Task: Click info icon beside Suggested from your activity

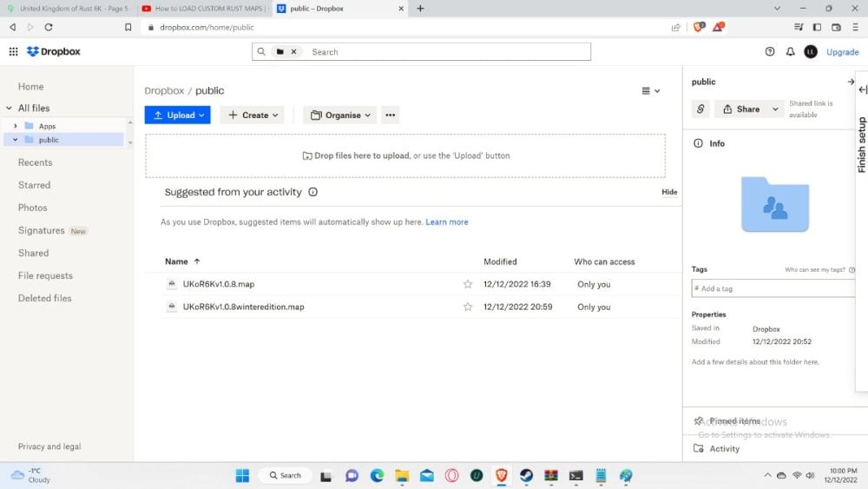Action: point(313,192)
